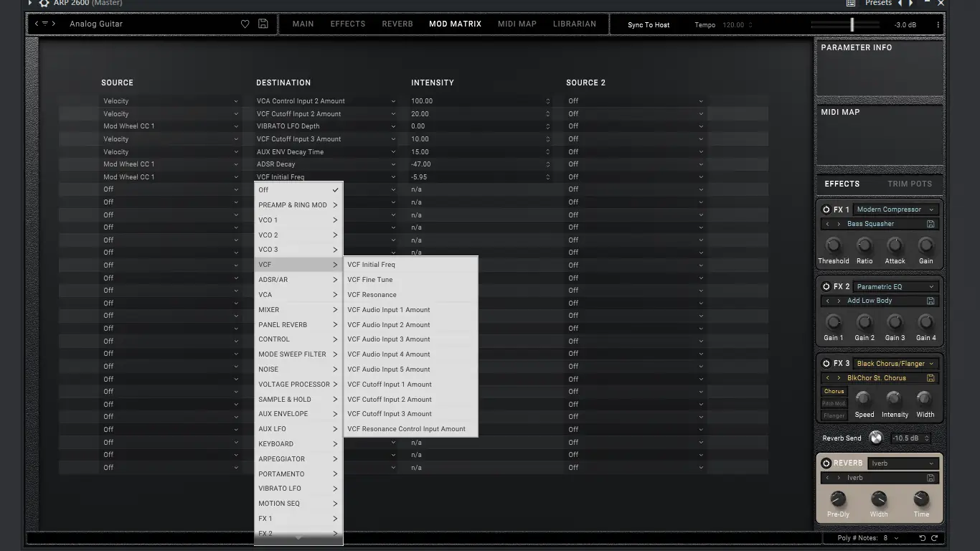Open the preset list icon between the preset arrows
The width and height of the screenshot is (980, 551).
(44, 24)
